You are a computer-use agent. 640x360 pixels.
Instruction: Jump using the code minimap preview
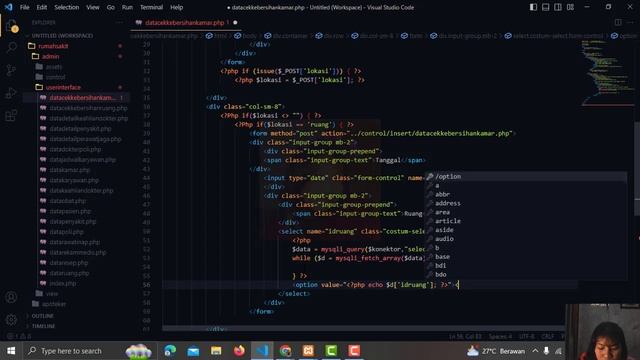(607, 73)
